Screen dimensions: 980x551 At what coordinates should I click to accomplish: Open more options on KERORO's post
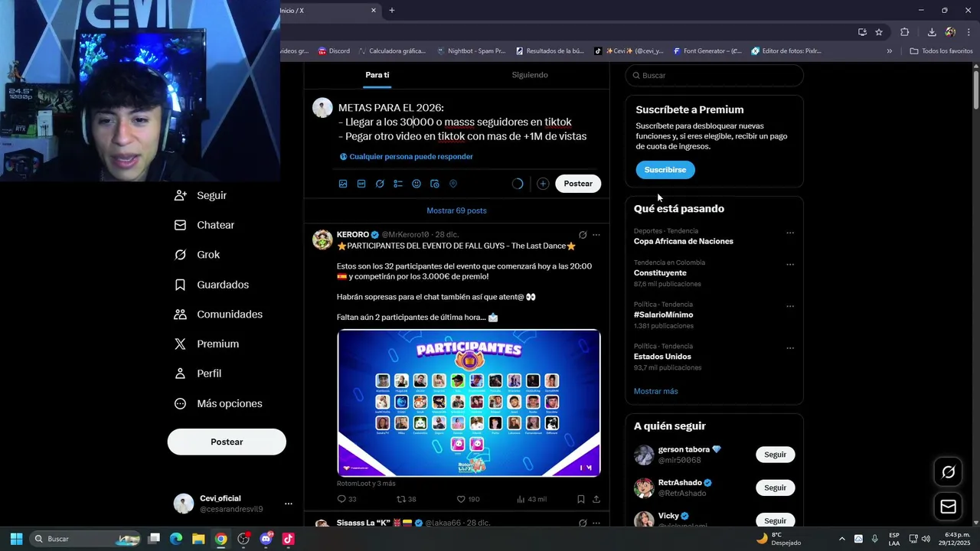click(596, 235)
